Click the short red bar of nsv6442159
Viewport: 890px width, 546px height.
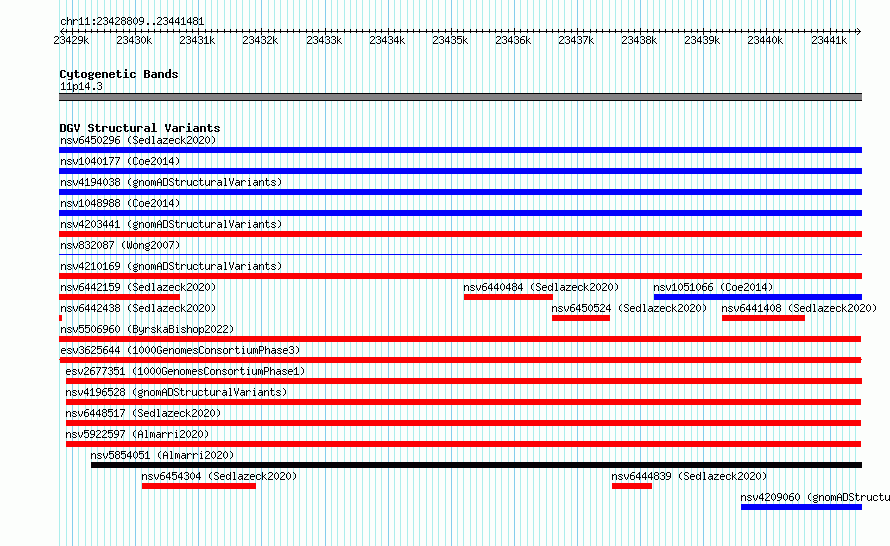coord(119,297)
